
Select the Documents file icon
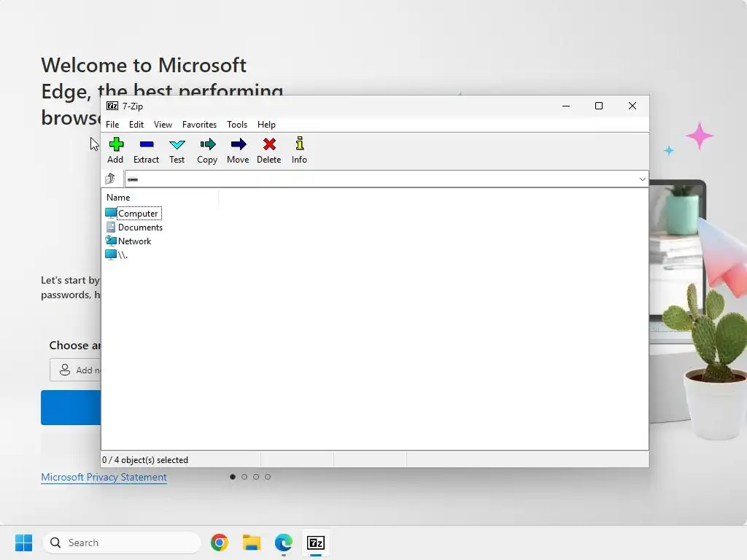(111, 227)
